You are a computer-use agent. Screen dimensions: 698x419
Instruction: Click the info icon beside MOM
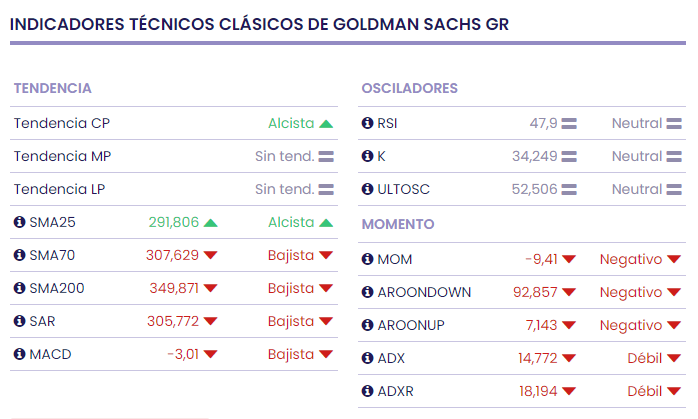[367, 259]
